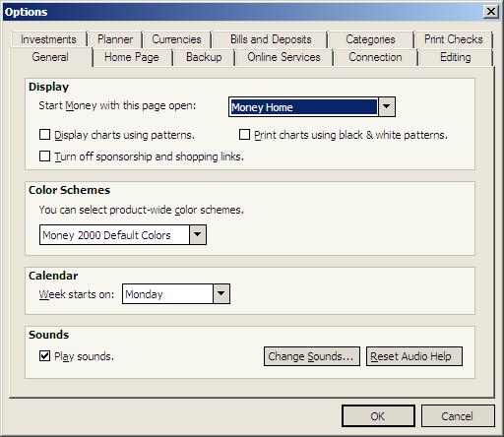Click the Reset Audio Help button

[x=414, y=356]
